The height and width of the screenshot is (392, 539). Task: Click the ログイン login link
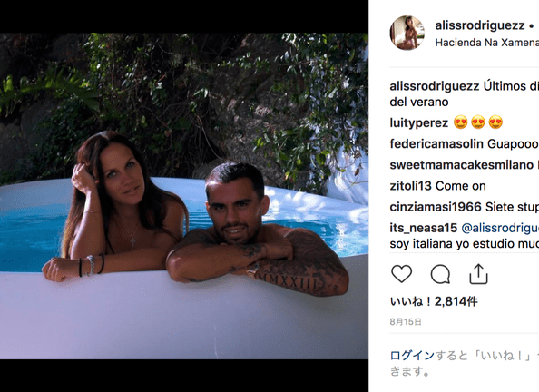point(412,356)
